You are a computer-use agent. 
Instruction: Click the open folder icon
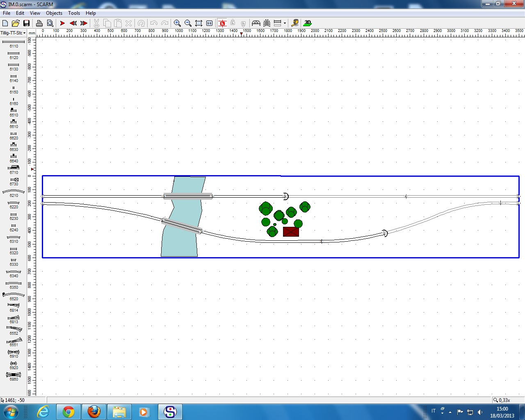16,23
